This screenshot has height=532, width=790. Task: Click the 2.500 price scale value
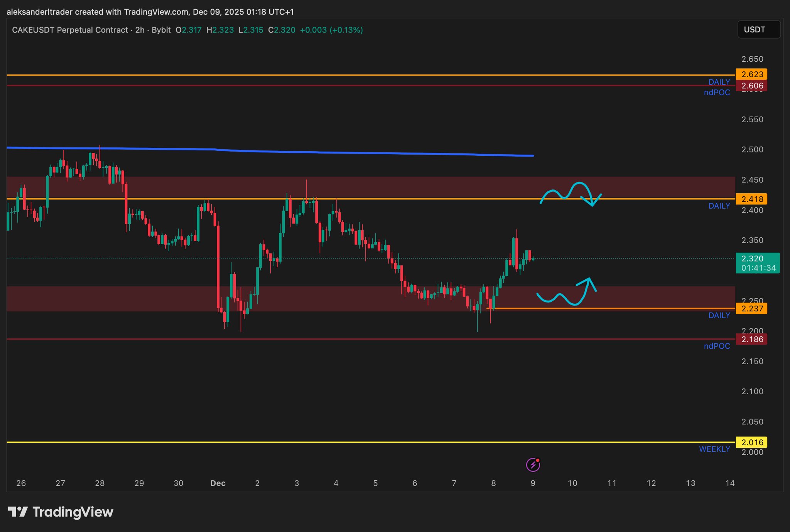pyautogui.click(x=752, y=150)
